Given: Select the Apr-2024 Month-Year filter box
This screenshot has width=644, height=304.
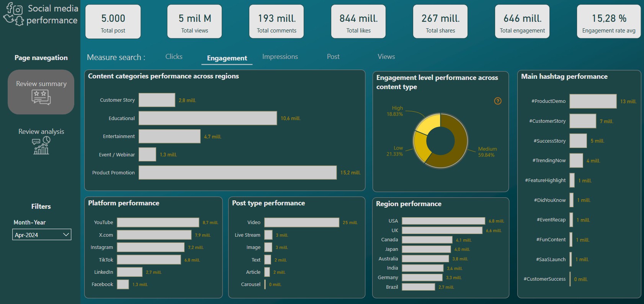Looking at the screenshot, I should (x=38, y=235).
